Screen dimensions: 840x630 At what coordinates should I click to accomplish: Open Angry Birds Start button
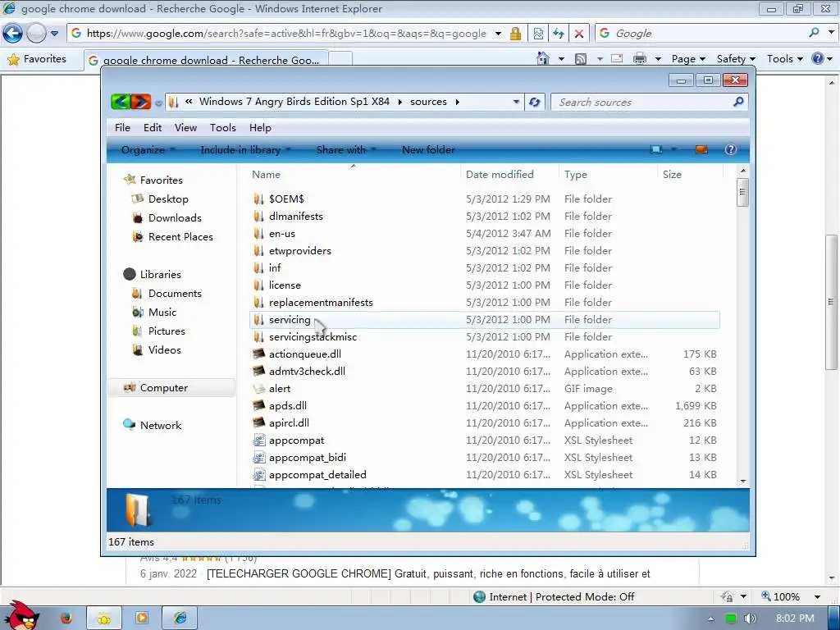[x=21, y=616]
